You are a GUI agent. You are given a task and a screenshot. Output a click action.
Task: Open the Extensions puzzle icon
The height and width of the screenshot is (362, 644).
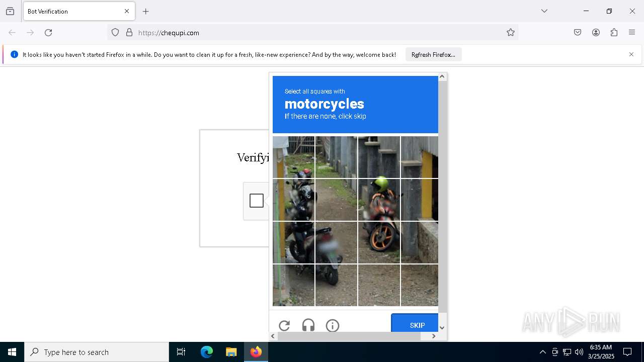point(614,33)
